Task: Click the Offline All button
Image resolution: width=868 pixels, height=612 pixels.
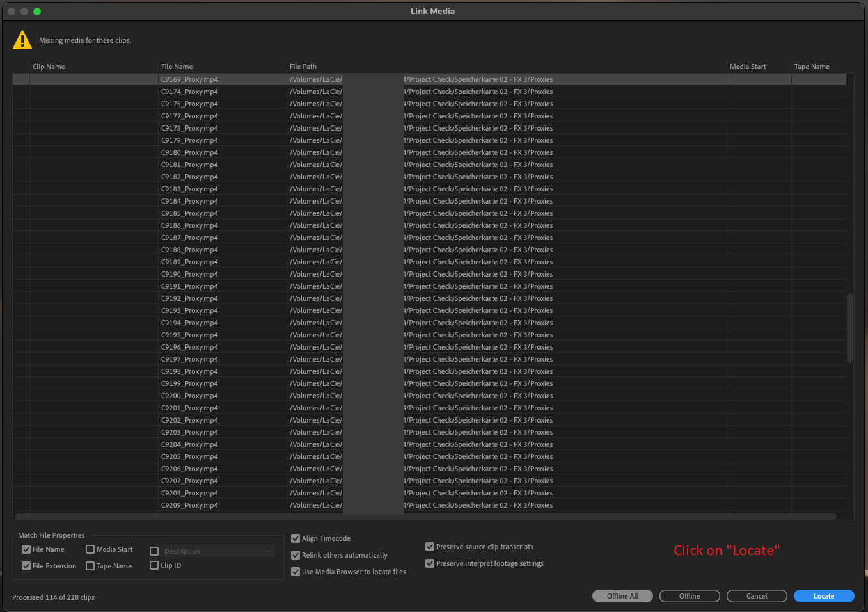Action: 622,596
